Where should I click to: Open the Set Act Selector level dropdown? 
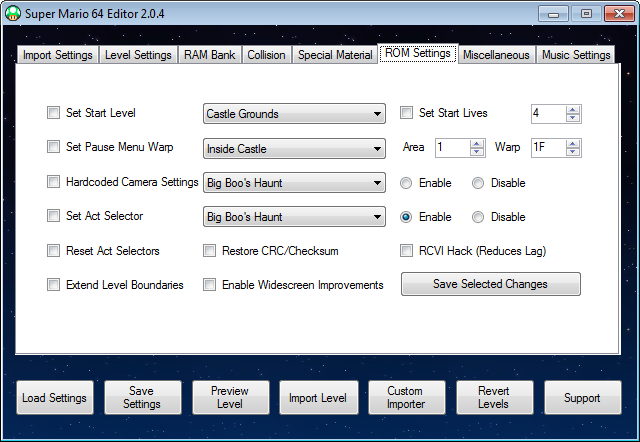tap(294, 217)
